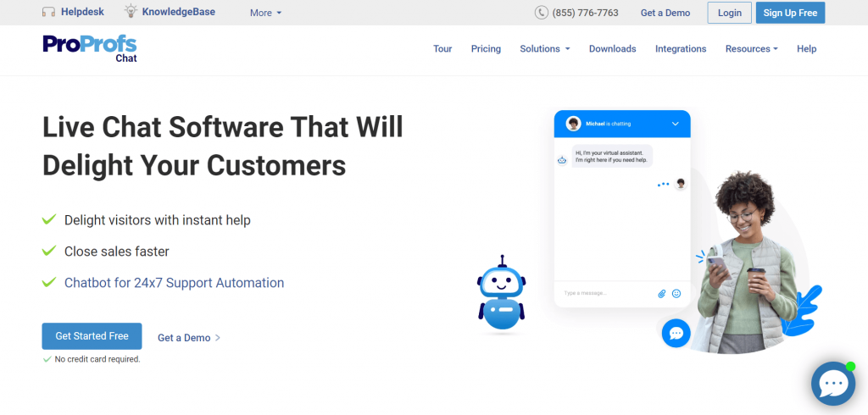Click the phone icon beside (855) 776-7763

pos(541,12)
